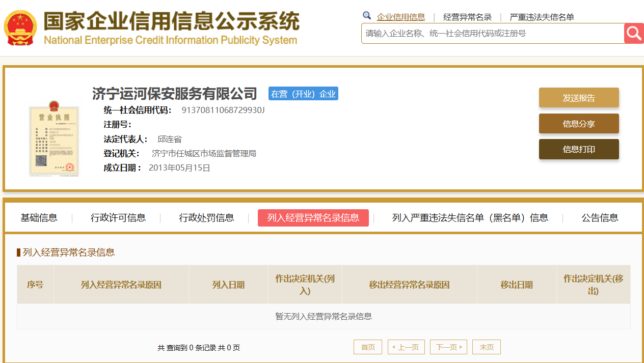Click the 信息分享 button
Viewport: 644px width, 363px height.
coord(579,124)
